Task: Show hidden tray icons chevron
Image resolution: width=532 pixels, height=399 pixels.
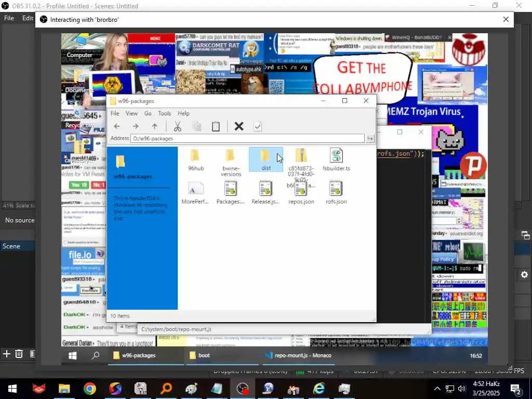Action: tap(437, 389)
